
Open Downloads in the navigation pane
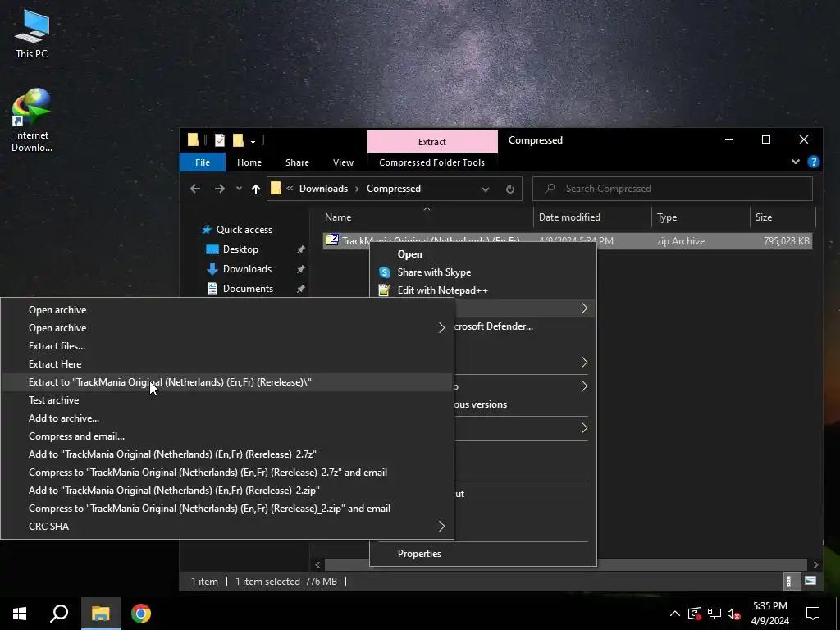tap(246, 269)
